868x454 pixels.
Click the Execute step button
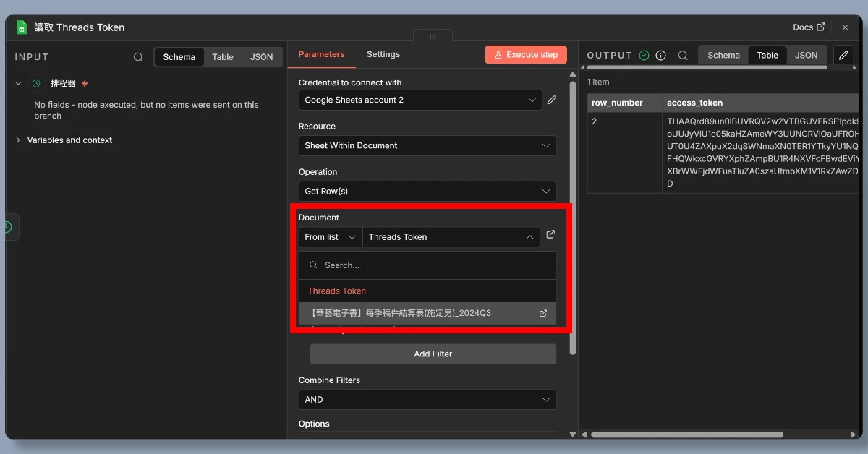526,54
